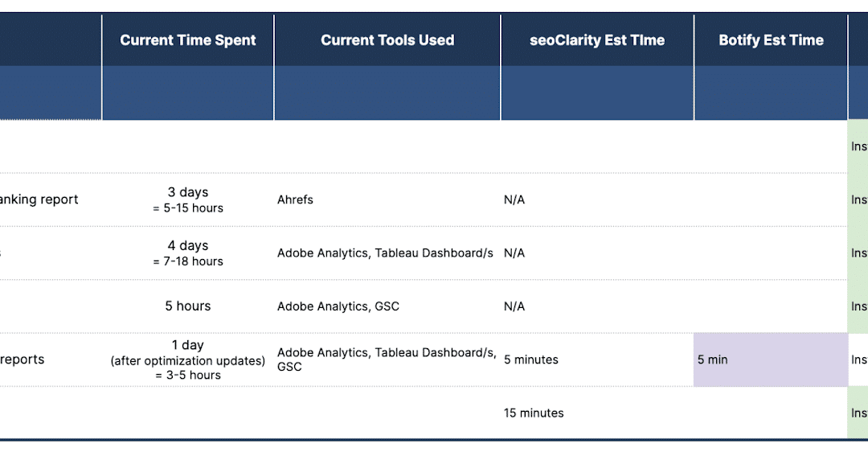This screenshot has width=868, height=452.
Task: Click the '1 day (after optimization updates)' cell
Action: (188, 360)
